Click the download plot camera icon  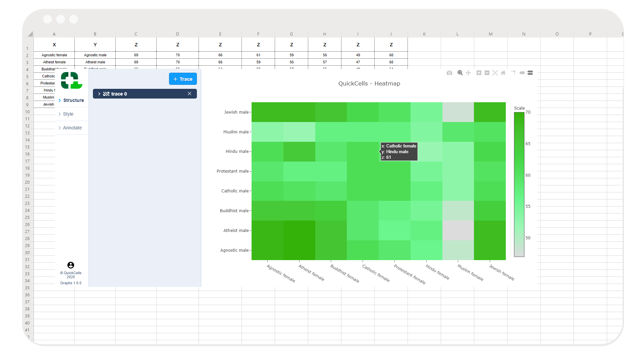[x=449, y=73]
